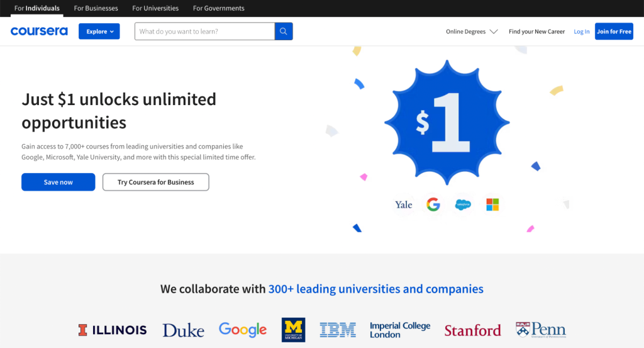644x348 pixels.
Task: Click the Join for Free button
Action: click(x=614, y=31)
